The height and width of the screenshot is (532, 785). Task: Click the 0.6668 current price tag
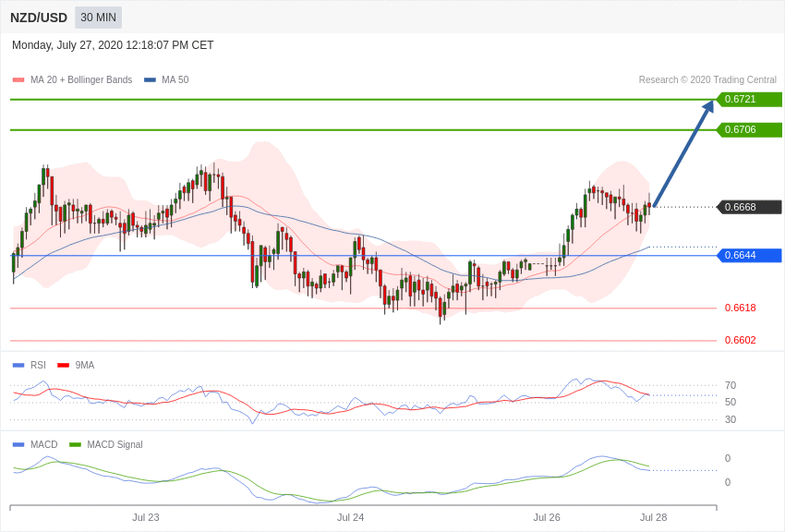click(x=749, y=207)
